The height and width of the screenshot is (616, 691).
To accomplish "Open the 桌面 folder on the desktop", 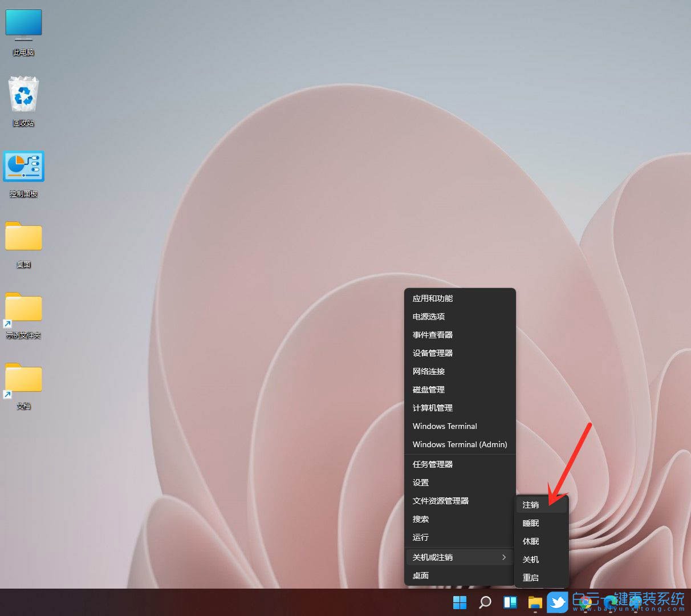I will click(x=23, y=237).
